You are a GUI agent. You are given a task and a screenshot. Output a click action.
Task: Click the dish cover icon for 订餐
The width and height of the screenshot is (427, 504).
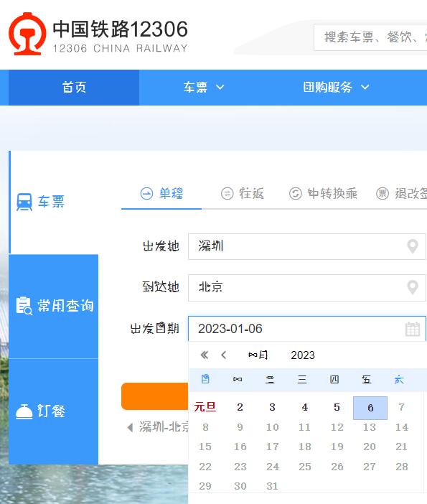coord(24,411)
